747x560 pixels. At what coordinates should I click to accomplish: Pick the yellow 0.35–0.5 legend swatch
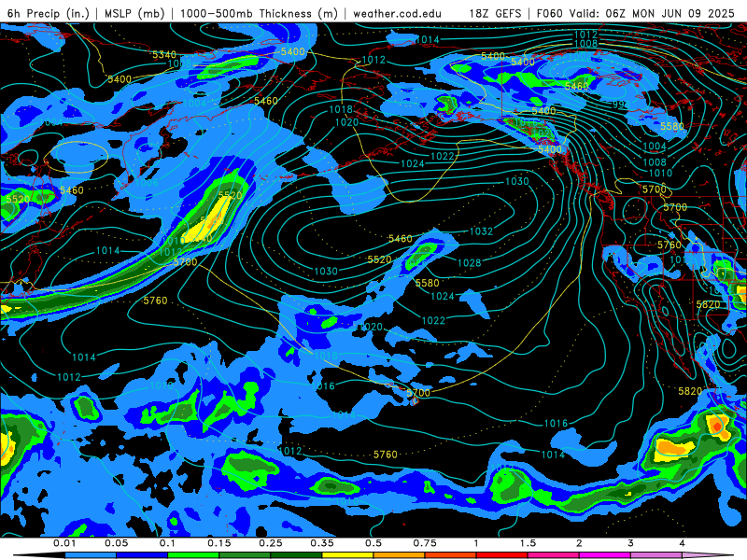click(347, 555)
